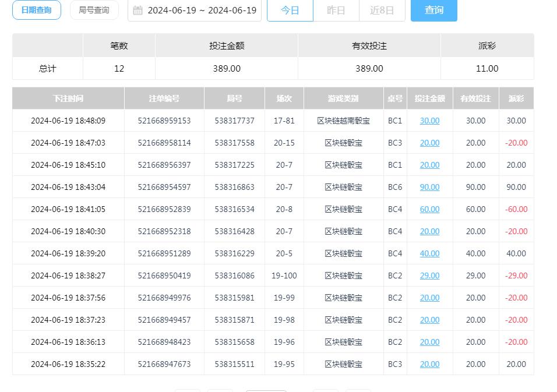Open the 90.00 bet link for table BC6

429,187
